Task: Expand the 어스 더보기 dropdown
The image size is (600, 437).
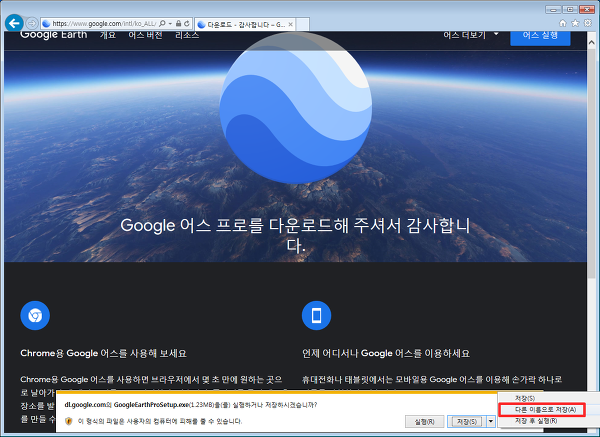Action: point(471,35)
